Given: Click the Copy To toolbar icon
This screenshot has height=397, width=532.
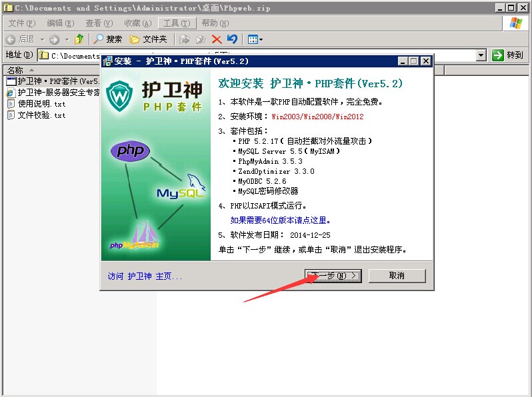Looking at the screenshot, I should pyautogui.click(x=201, y=40).
